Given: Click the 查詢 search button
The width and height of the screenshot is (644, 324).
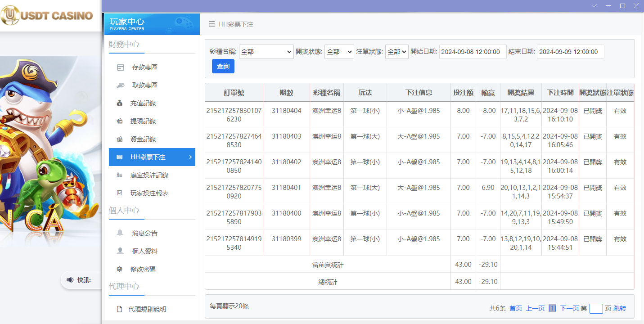Looking at the screenshot, I should click(223, 66).
